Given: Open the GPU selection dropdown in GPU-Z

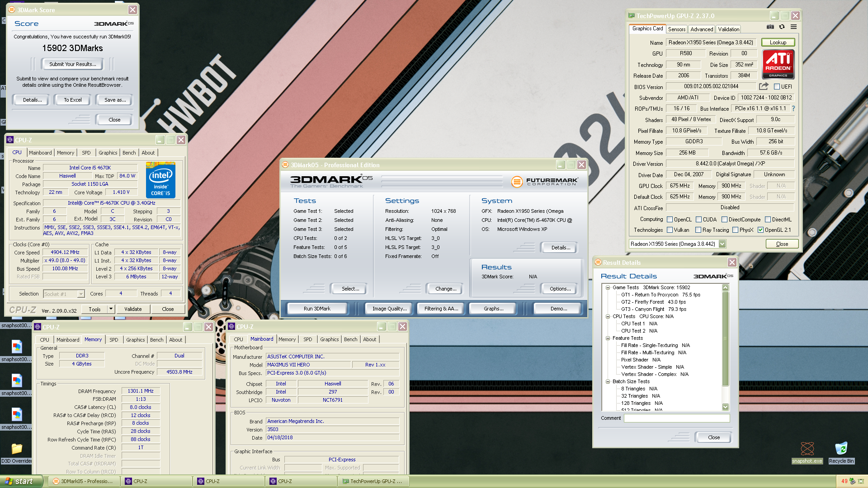Looking at the screenshot, I should coord(722,244).
